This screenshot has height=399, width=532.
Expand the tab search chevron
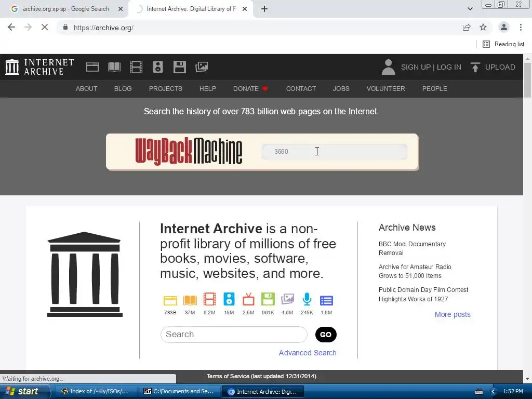pyautogui.click(x=470, y=9)
